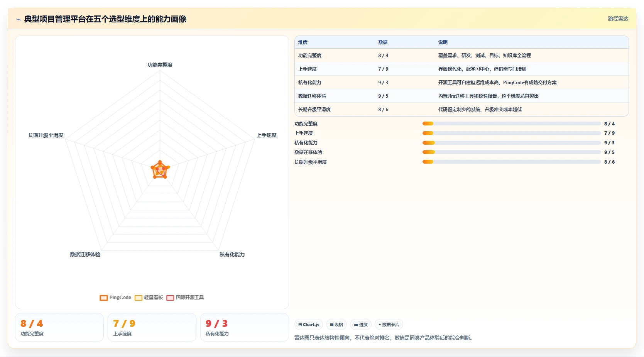Click the 数据 table column header
Image resolution: width=644 pixels, height=357 pixels.
tap(383, 42)
